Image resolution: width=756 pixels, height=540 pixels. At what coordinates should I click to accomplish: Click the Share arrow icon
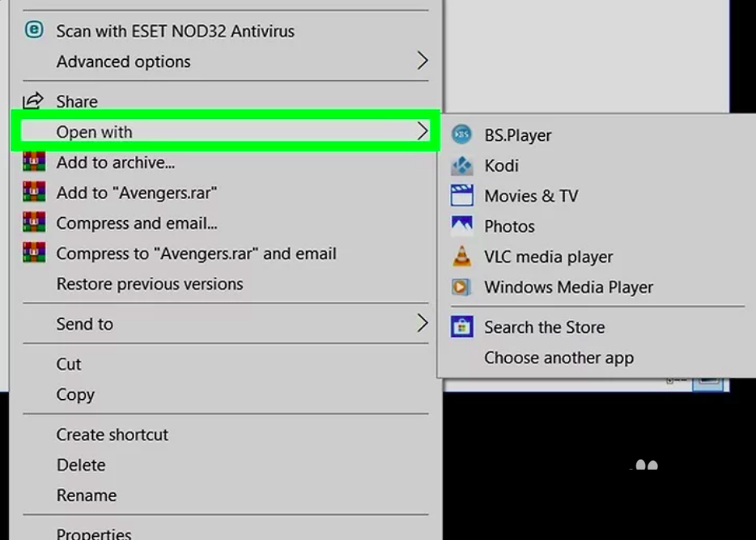click(x=33, y=100)
